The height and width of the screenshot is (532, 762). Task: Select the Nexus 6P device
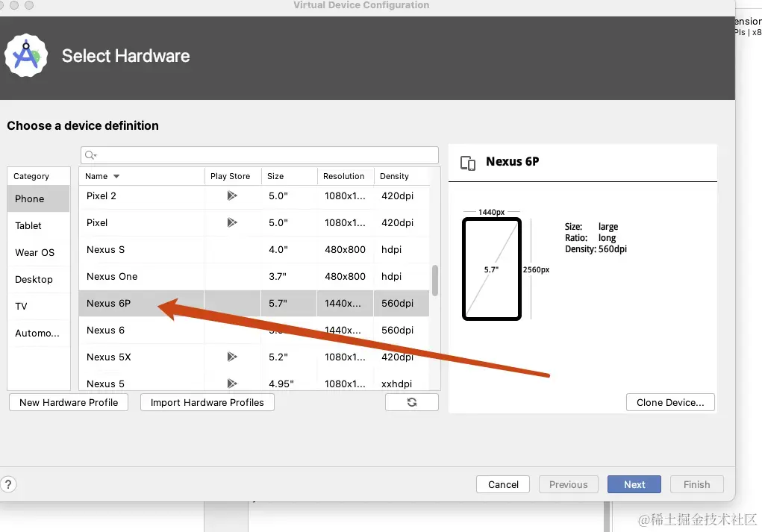(254, 303)
